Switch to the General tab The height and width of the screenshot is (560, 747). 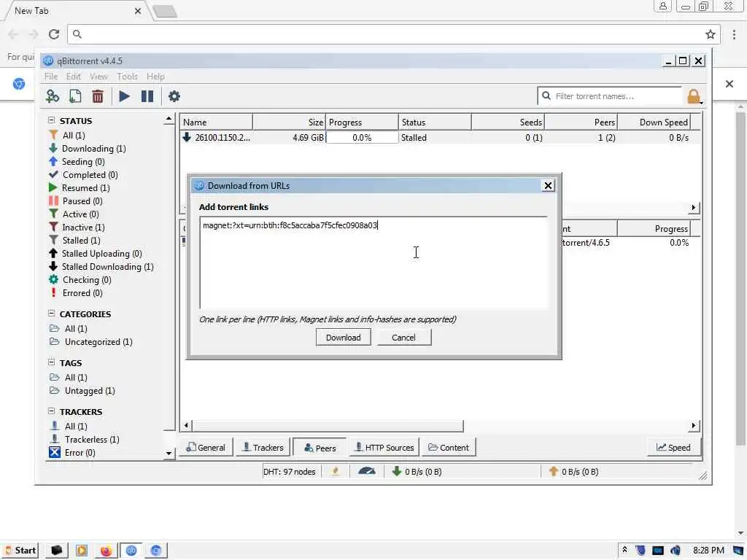pos(206,448)
